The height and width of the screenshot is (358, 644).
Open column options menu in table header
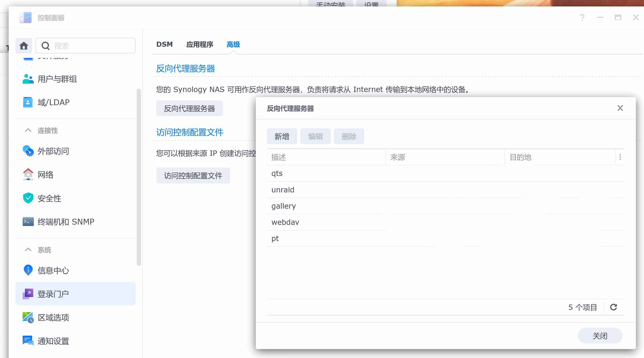coord(620,157)
